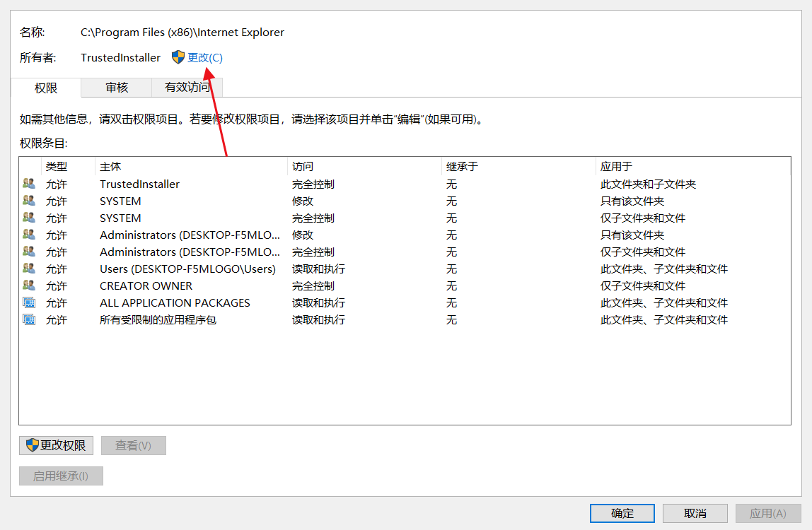Viewport: 812px width, 530px height.
Task: Switch to the 有效访问 tab
Action: coord(187,88)
